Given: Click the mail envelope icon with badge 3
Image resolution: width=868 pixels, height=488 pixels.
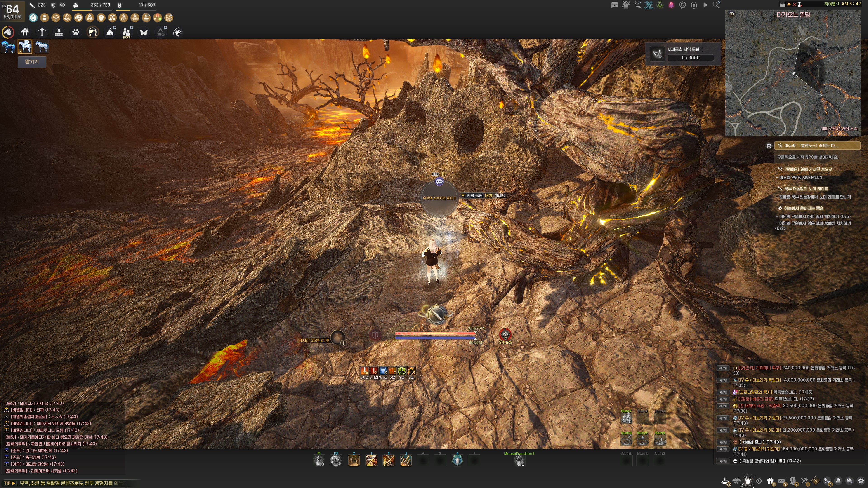Looking at the screenshot, I should pyautogui.click(x=782, y=481).
